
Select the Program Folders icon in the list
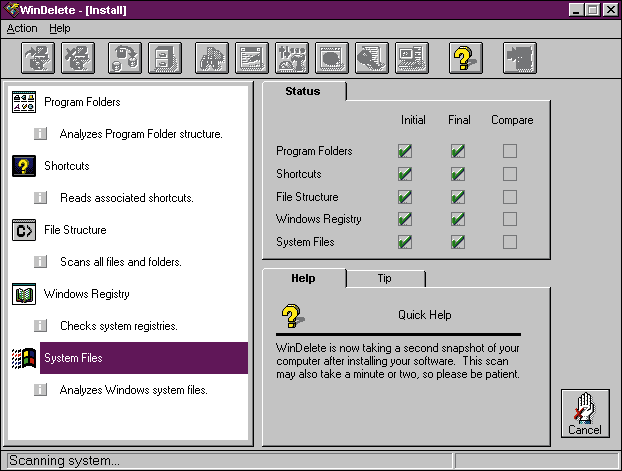[x=24, y=102]
